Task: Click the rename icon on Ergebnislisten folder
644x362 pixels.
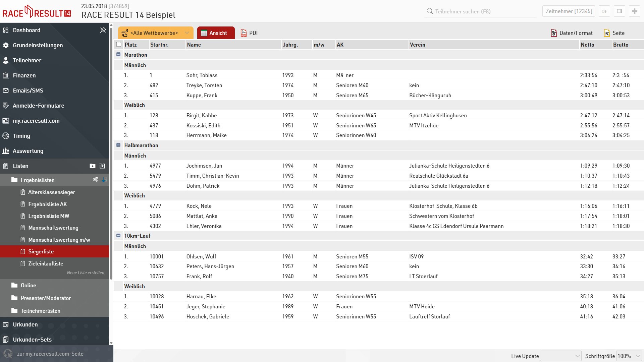Action: tap(96, 180)
